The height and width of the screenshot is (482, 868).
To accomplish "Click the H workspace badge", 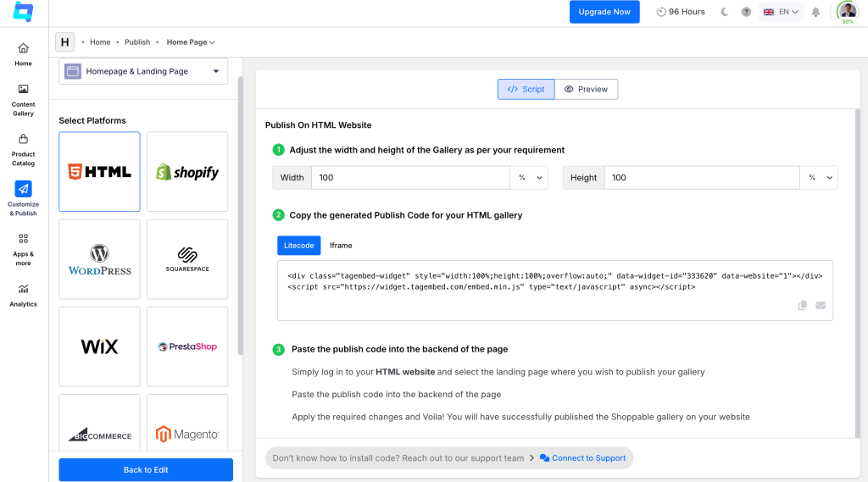I will click(x=64, y=42).
